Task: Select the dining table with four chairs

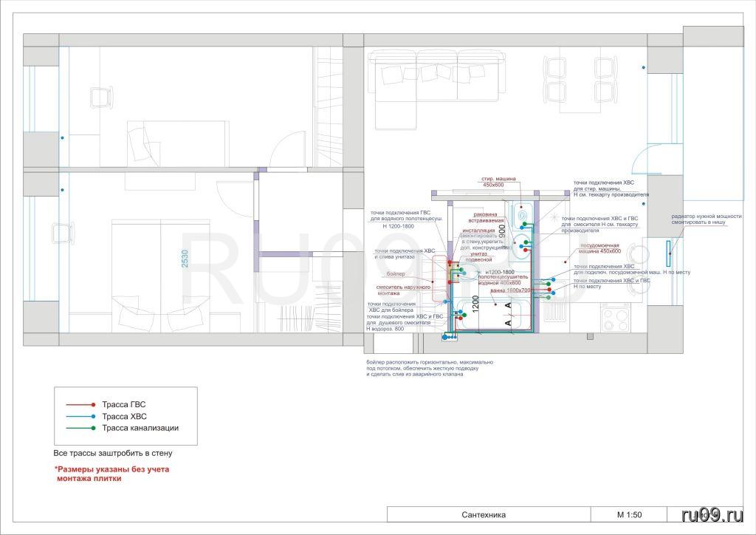Action: (x=580, y=80)
